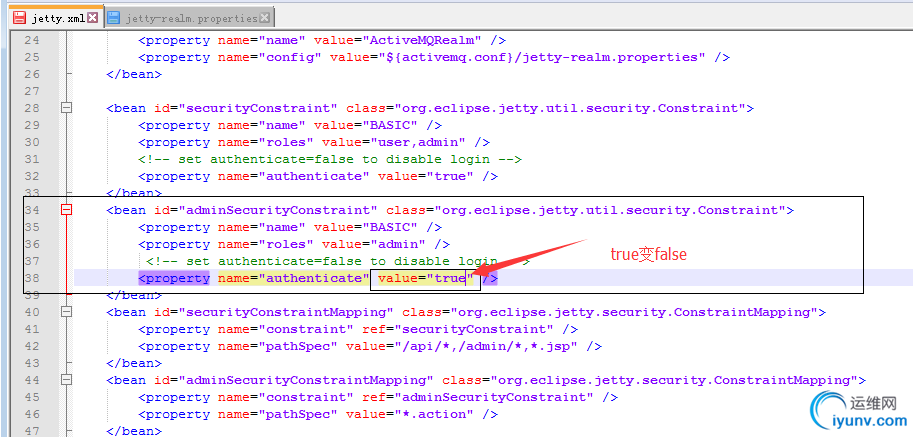Viewport: 913px width, 437px height.
Task: Close the jetty.xml tab
Action: (x=93, y=18)
